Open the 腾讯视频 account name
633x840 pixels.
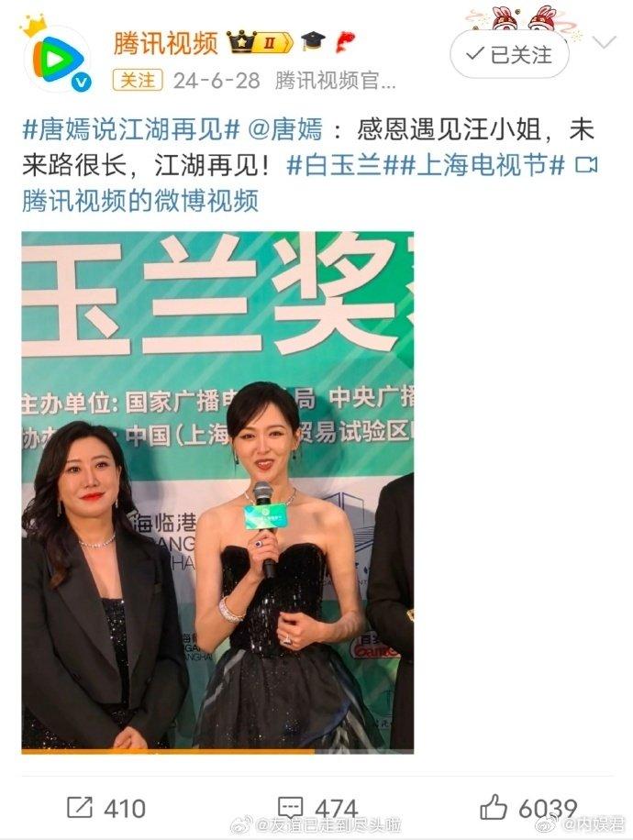tap(166, 42)
